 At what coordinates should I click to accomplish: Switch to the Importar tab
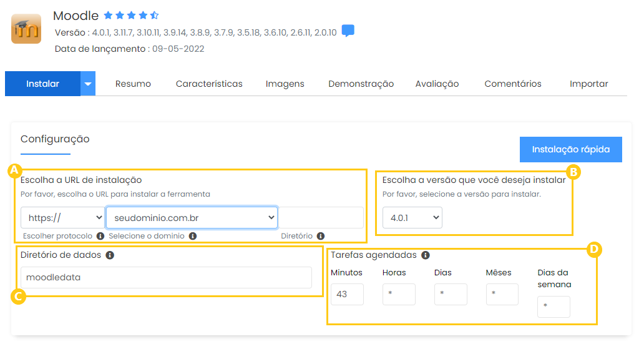pos(588,84)
